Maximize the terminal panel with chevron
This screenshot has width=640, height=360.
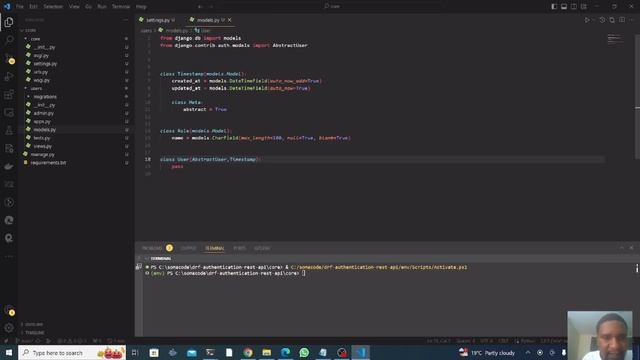coord(622,248)
